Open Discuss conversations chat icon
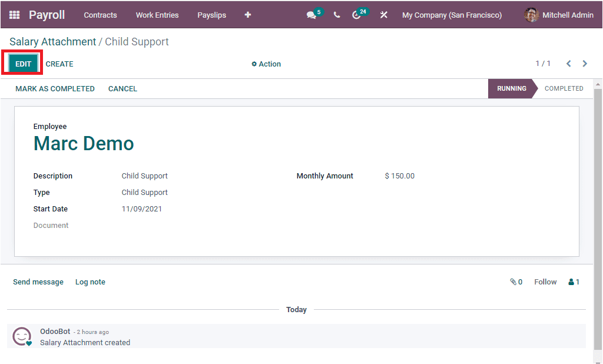This screenshot has height=364, width=603. coord(311,15)
